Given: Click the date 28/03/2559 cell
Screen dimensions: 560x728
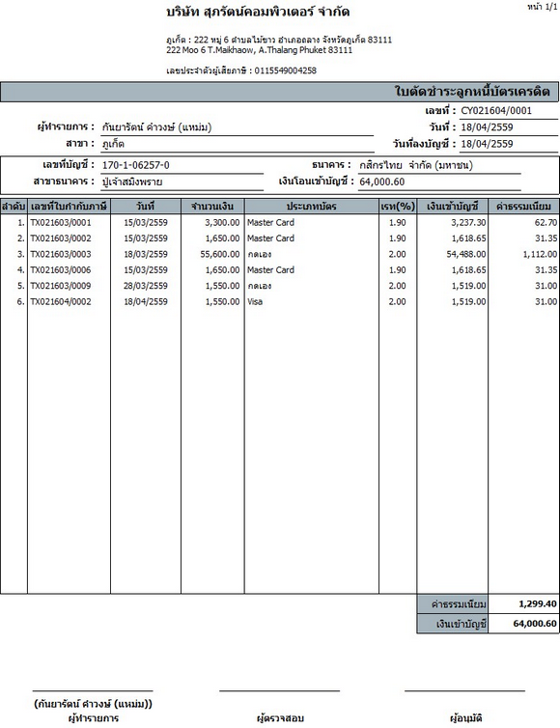Looking at the screenshot, I should coord(146,286).
